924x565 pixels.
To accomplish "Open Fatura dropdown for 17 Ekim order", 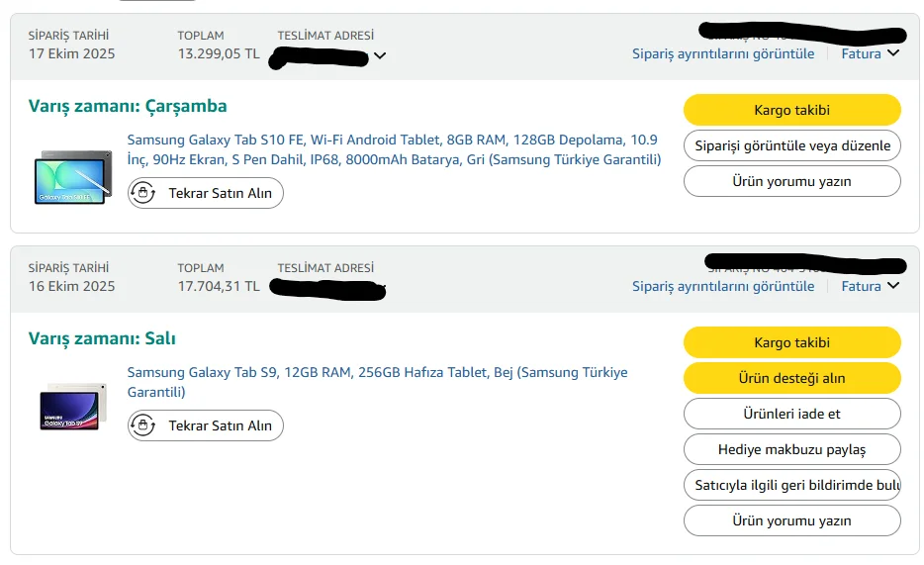I will 871,53.
